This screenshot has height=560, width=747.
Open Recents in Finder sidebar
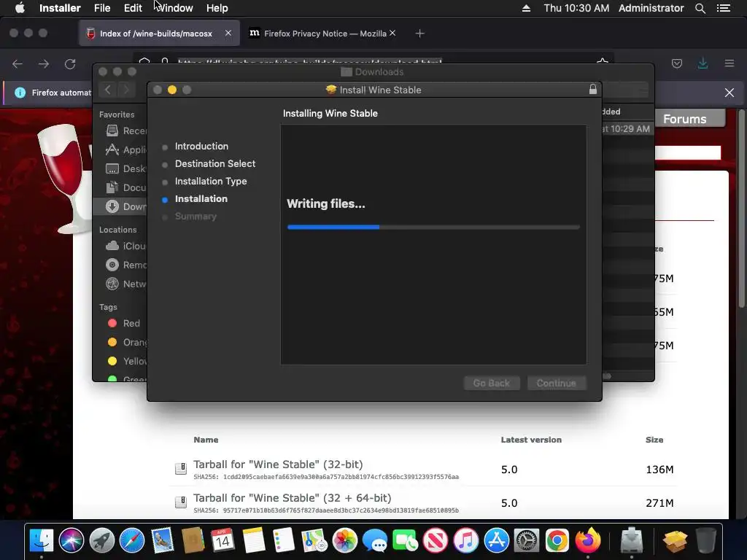[126, 131]
